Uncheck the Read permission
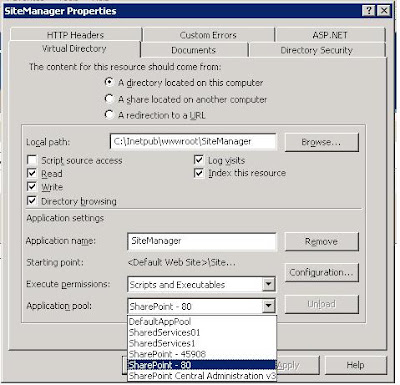 point(32,173)
